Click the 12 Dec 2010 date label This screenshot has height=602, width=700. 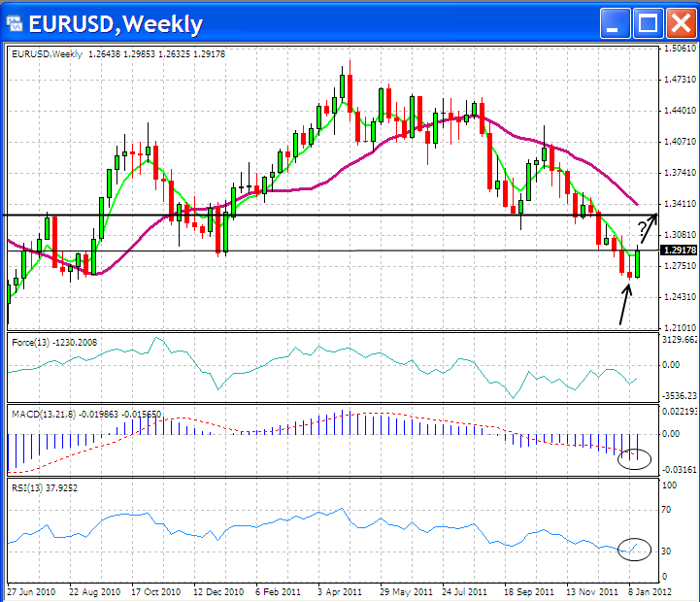[x=218, y=592]
